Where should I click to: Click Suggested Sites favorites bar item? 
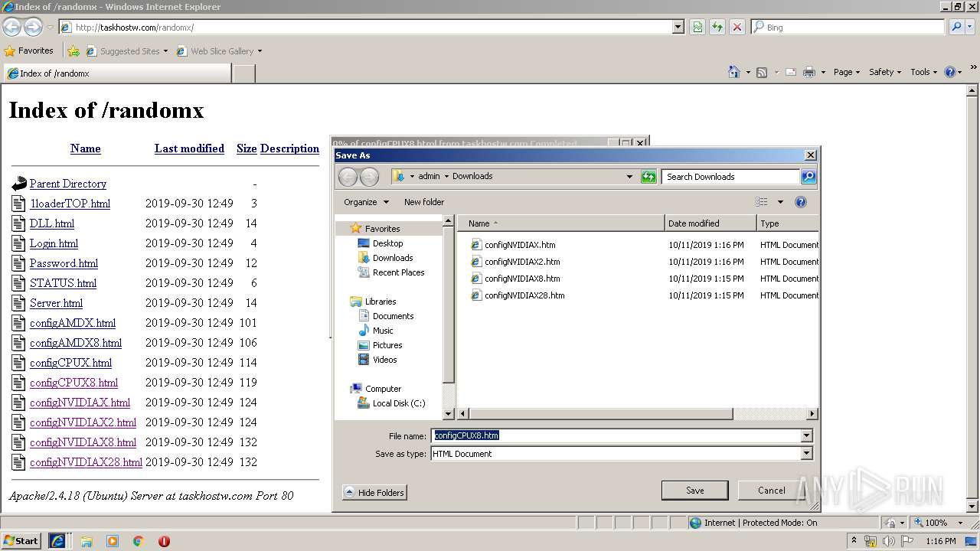[x=126, y=51]
